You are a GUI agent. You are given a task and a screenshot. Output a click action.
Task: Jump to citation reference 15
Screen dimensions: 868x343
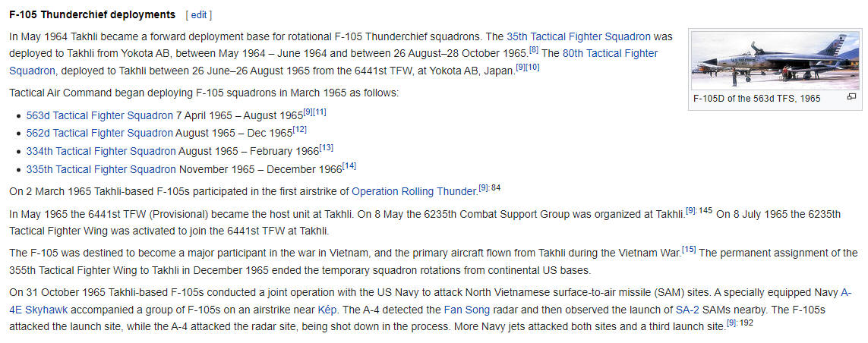[689, 250]
